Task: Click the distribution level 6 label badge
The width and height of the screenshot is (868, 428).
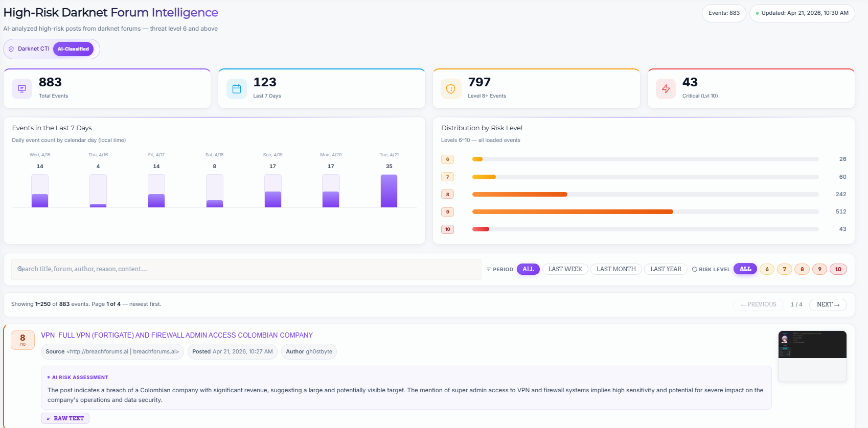Action: (x=447, y=159)
